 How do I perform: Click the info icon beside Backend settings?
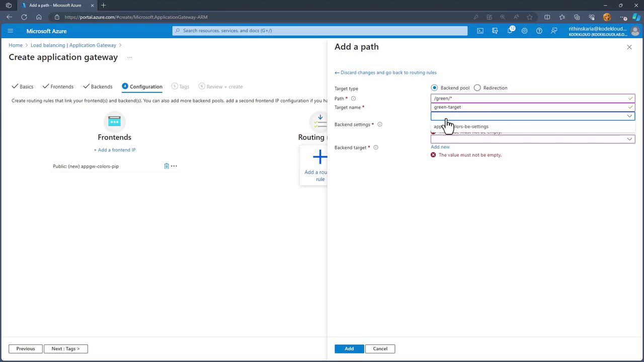[380, 124]
